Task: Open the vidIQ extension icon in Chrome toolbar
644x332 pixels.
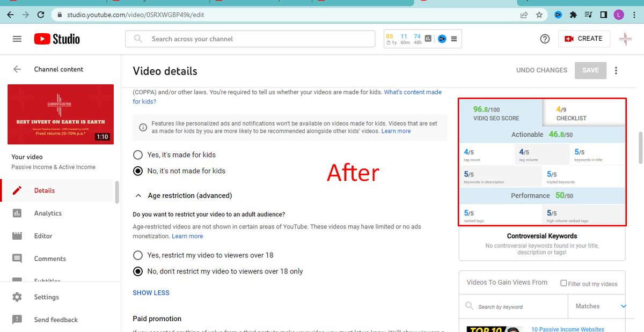Action: (558, 15)
